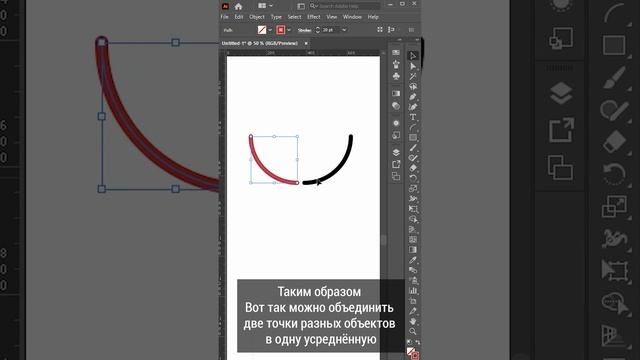
Task: Open the search scope dropdown by magnifier
Action: (313, 6)
